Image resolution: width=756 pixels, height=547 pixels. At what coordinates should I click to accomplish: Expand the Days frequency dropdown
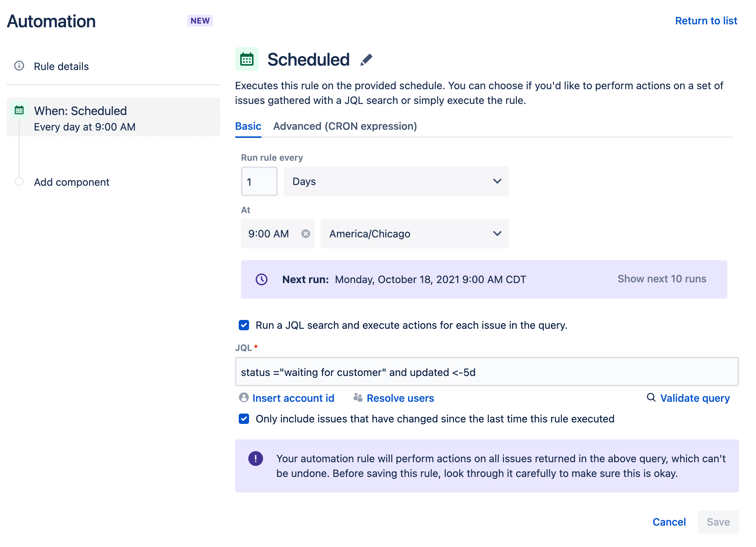pos(395,181)
